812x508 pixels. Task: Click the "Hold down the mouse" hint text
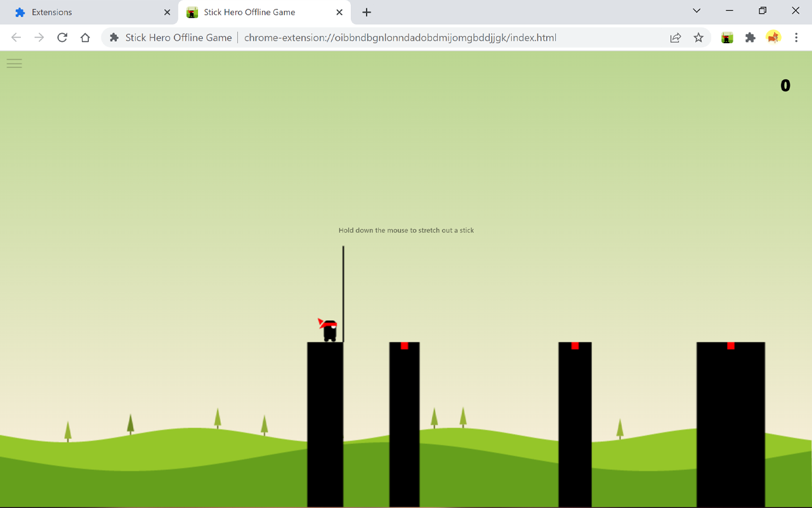(x=406, y=231)
